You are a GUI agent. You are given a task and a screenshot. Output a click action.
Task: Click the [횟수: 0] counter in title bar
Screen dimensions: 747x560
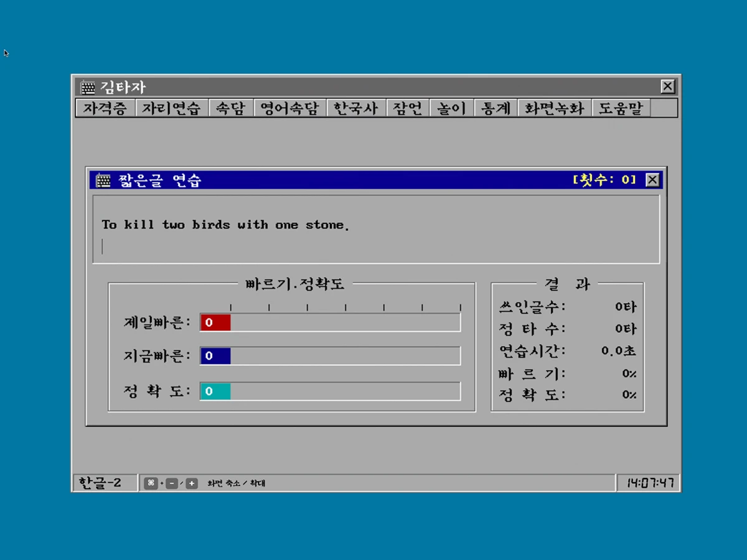[604, 180]
